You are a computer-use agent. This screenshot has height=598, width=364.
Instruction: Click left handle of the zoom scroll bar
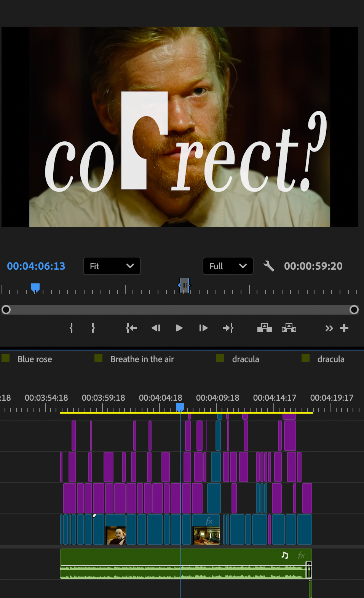pyautogui.click(x=6, y=310)
